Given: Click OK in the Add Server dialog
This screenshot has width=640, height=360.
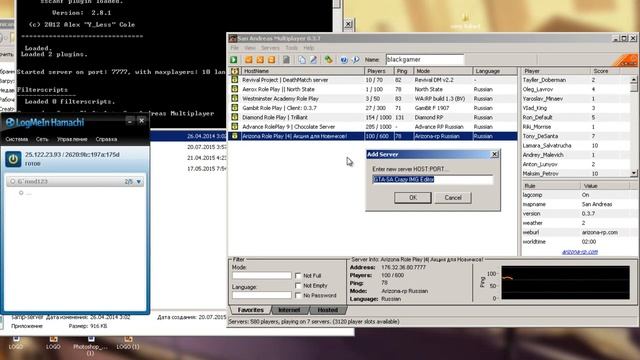Looking at the screenshot, I should point(413,198).
